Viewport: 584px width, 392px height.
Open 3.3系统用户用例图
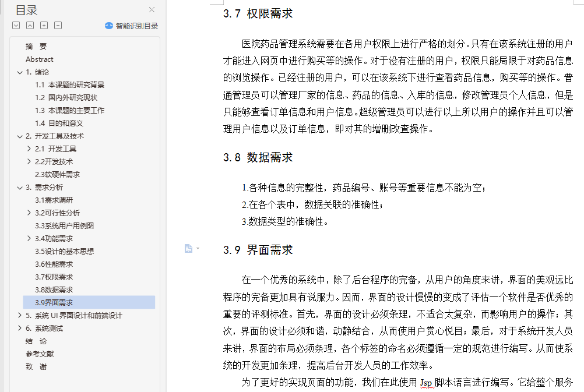[65, 225]
